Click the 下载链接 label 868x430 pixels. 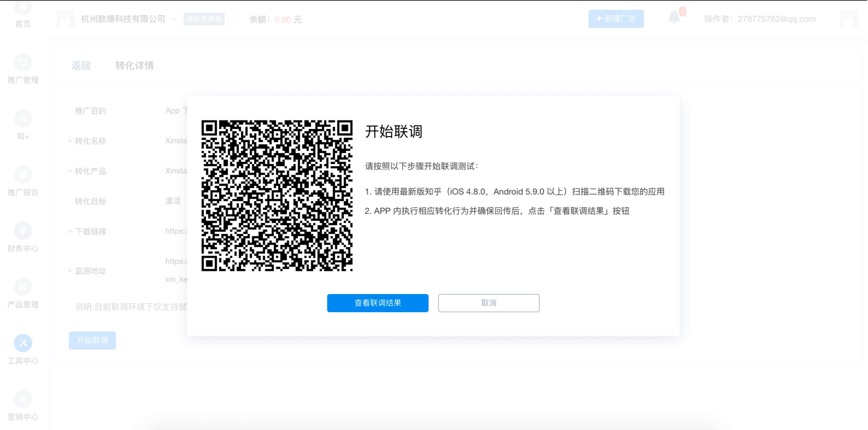pos(91,231)
